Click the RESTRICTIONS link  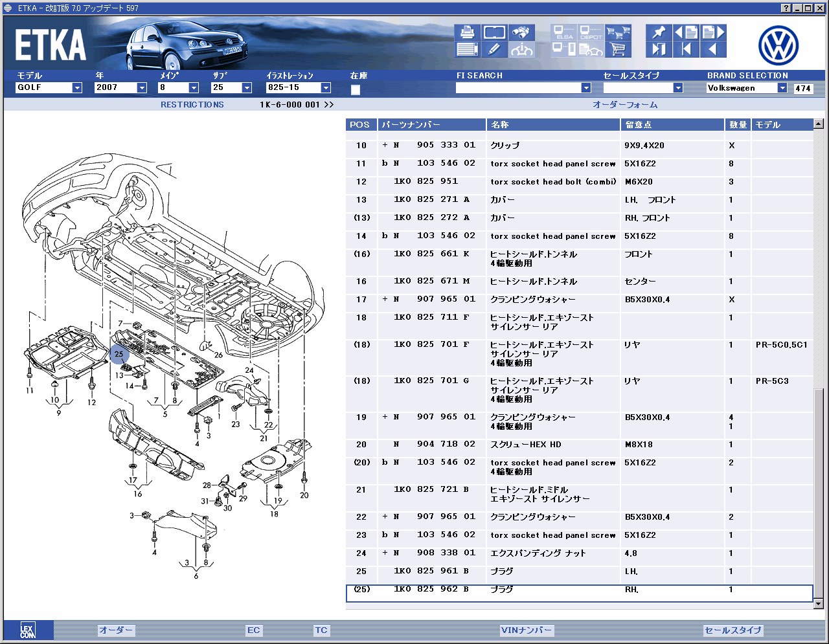(192, 105)
